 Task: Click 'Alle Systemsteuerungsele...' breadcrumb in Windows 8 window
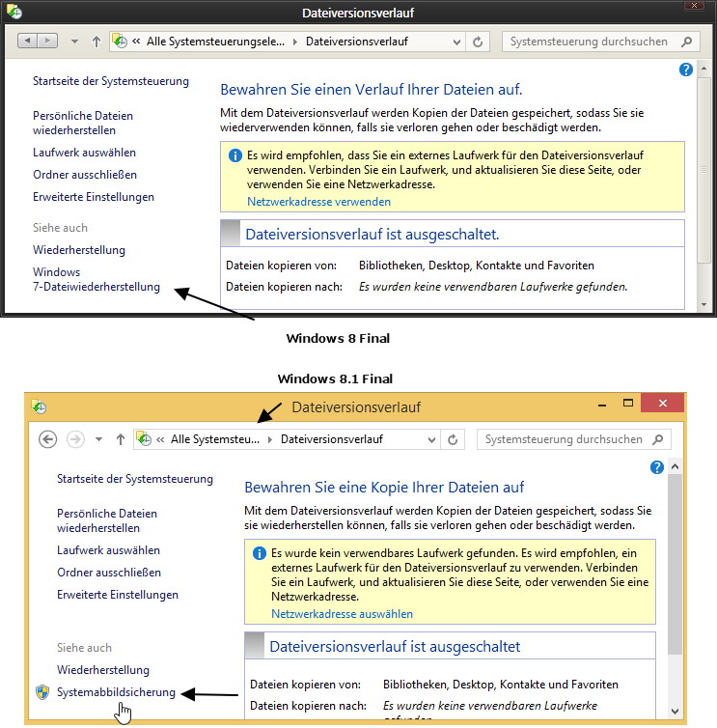(215, 42)
